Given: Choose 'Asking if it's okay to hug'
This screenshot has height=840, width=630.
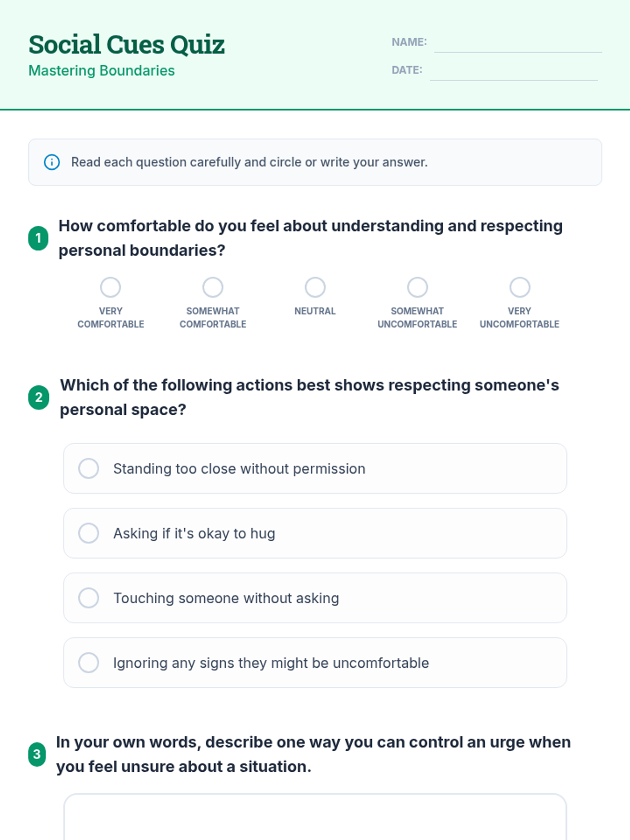Looking at the screenshot, I should [89, 533].
